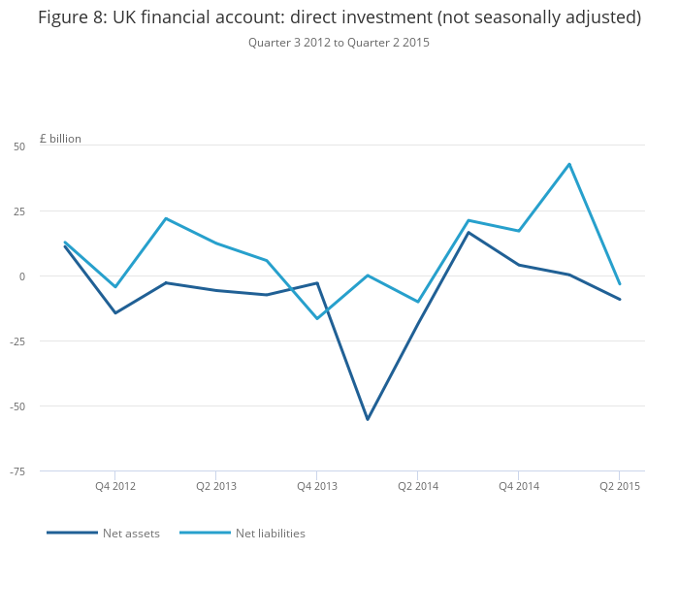Screen dimensions: 679x616
Task: Click Net assets data point at Q4 2012
Action: click(x=115, y=312)
